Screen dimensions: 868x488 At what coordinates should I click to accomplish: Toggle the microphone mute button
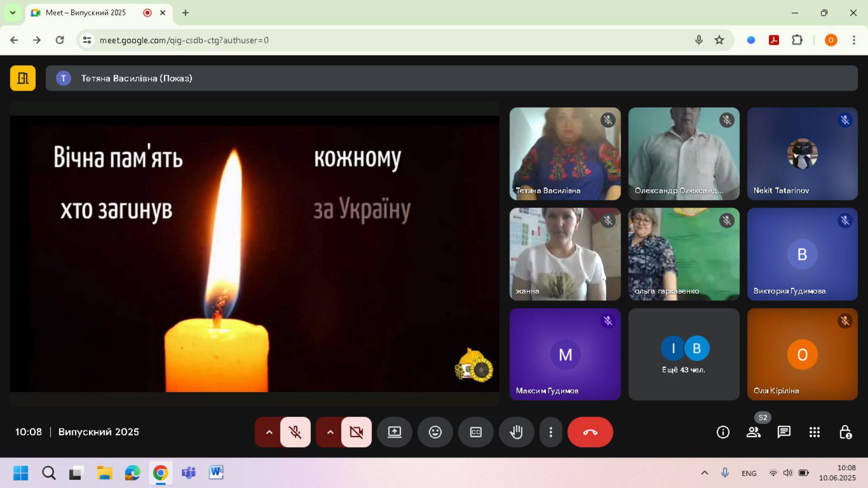(295, 432)
